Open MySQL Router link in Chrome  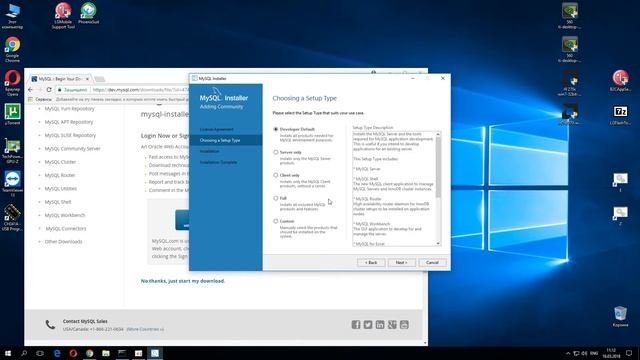[60, 175]
